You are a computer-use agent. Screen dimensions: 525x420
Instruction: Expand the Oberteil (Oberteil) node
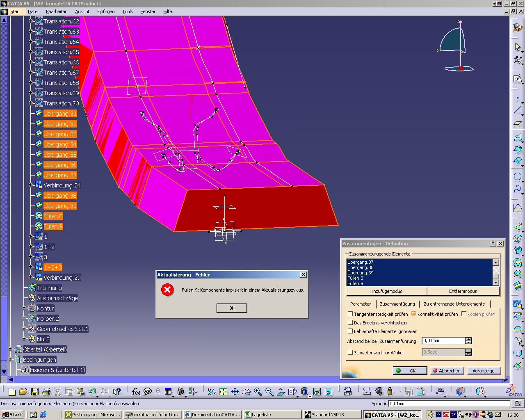click(x=10, y=349)
